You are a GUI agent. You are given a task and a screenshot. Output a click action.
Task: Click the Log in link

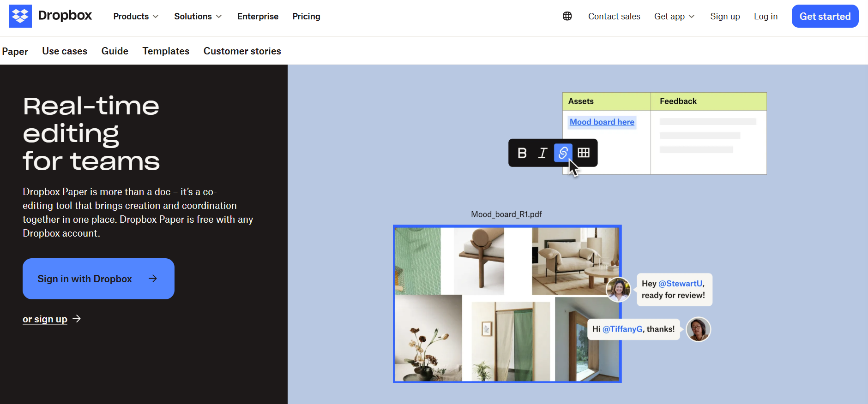tap(766, 16)
